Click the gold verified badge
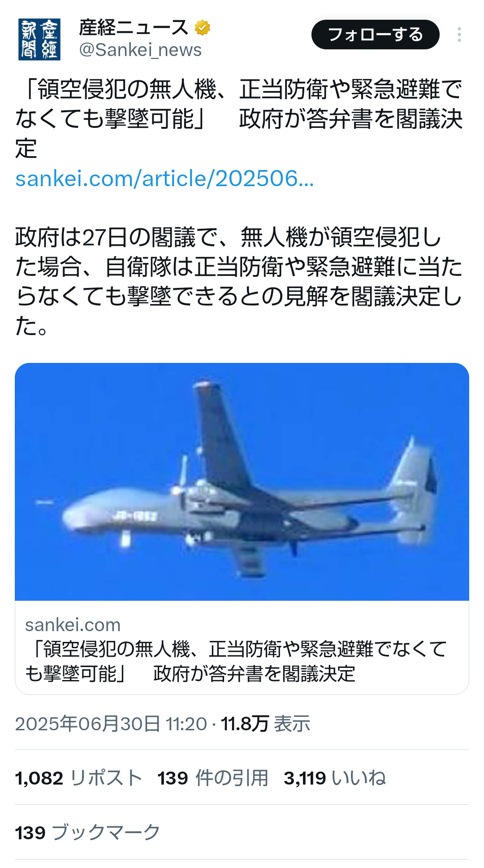 click(x=203, y=28)
